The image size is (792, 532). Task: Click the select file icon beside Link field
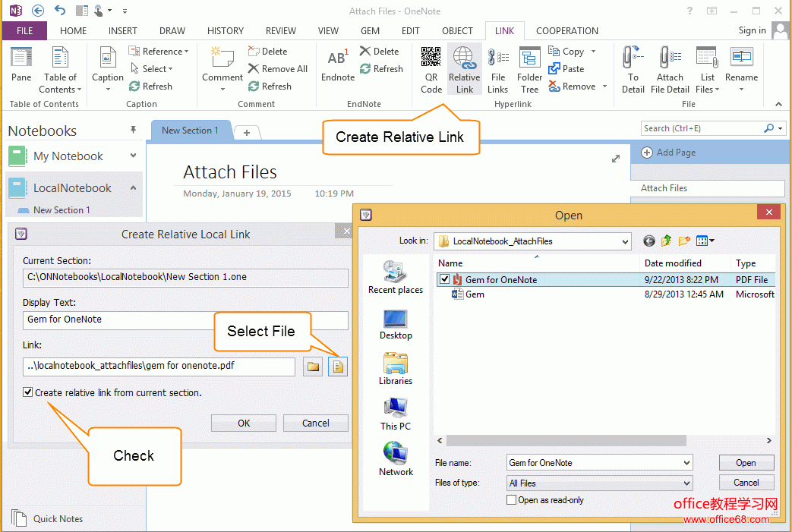pyautogui.click(x=337, y=367)
